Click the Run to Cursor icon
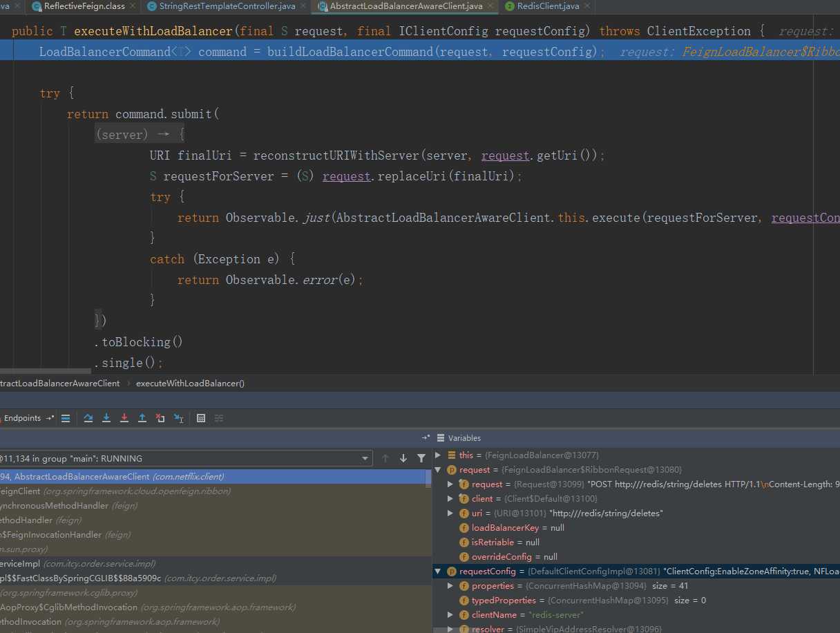840x633 pixels. (x=178, y=418)
